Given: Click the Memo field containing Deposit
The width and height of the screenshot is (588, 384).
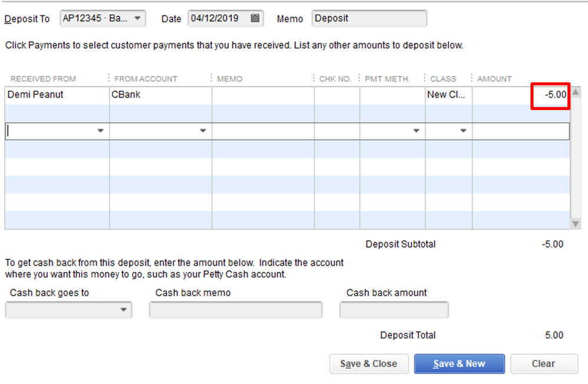Looking at the screenshot, I should [x=369, y=18].
